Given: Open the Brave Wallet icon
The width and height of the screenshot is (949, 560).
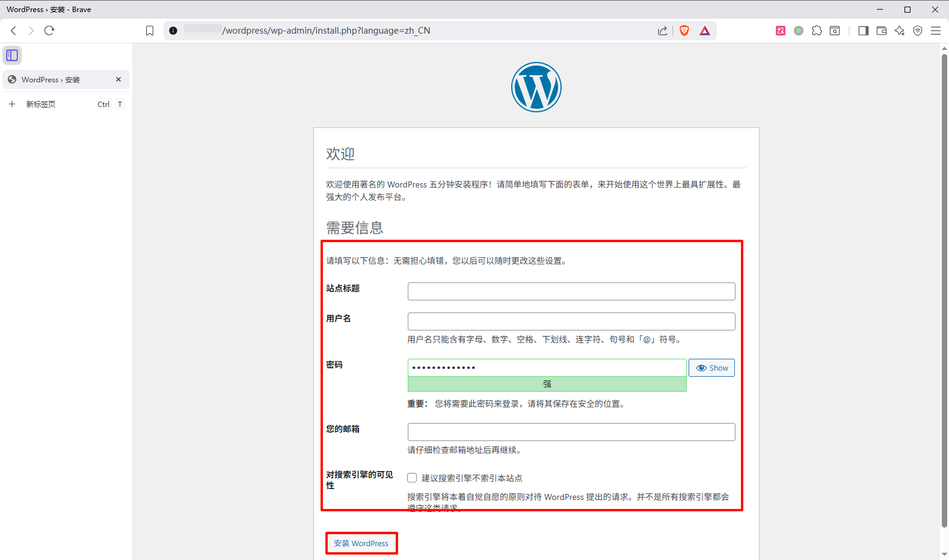Looking at the screenshot, I should tap(882, 31).
